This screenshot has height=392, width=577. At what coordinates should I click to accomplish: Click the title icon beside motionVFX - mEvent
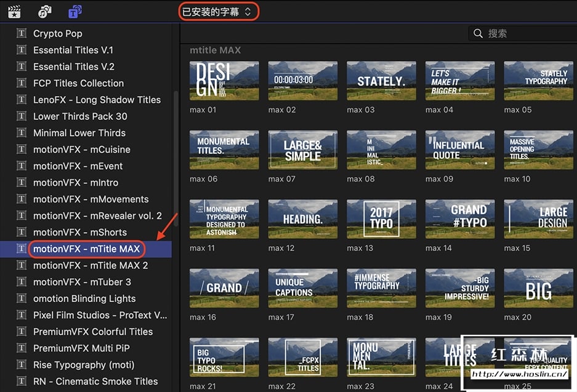[22, 166]
